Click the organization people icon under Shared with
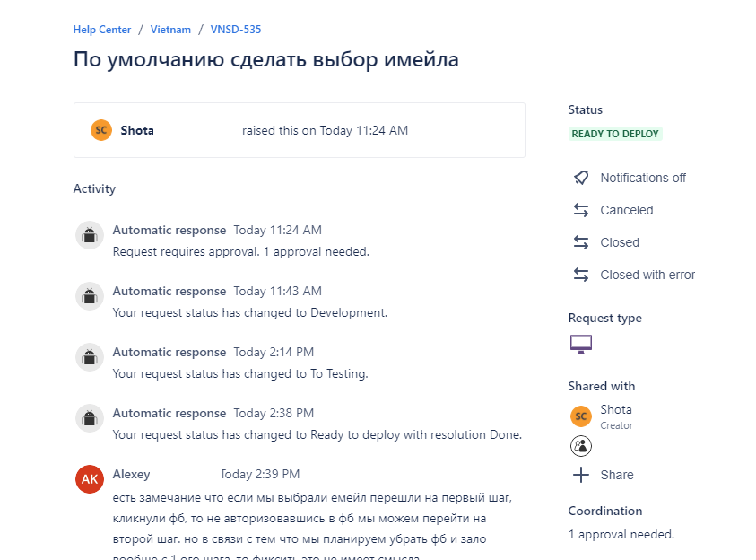 pyautogui.click(x=581, y=446)
